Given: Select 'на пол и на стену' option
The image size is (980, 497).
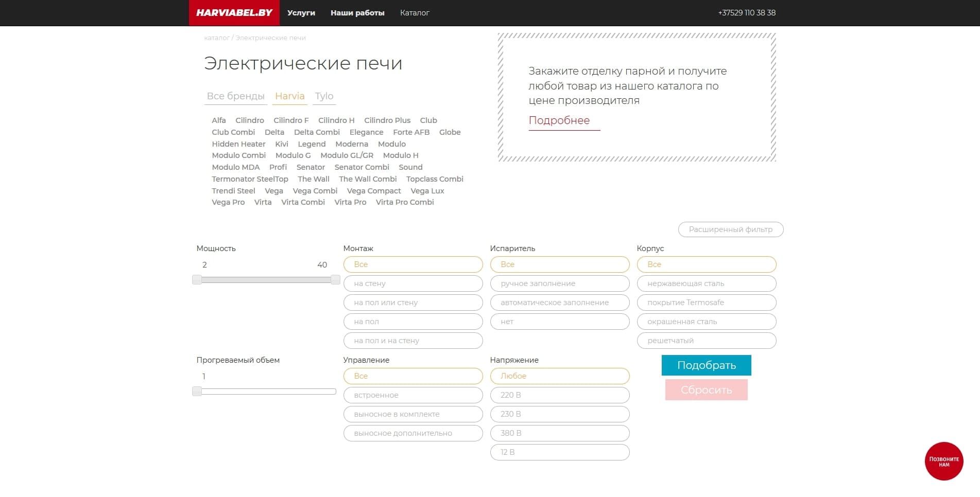Looking at the screenshot, I should click(x=413, y=341).
